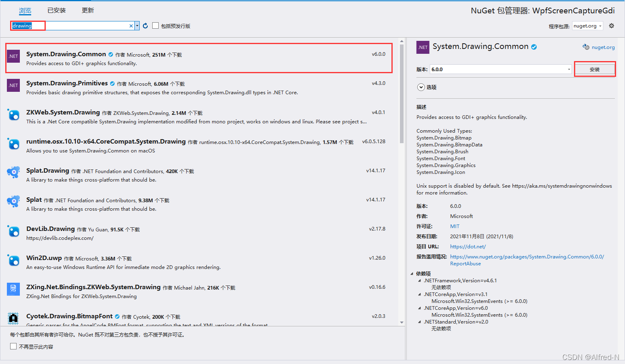This screenshot has height=364, width=625.
Task: Click the Splat package icon
Action: tap(13, 202)
